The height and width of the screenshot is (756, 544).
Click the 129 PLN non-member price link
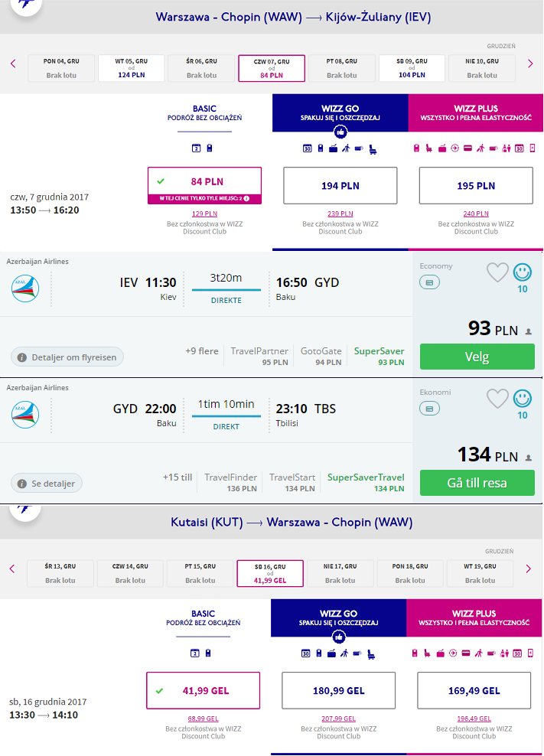[204, 213]
